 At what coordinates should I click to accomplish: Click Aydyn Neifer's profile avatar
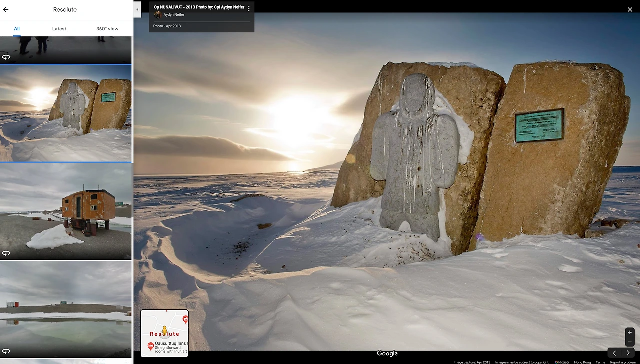pyautogui.click(x=157, y=15)
